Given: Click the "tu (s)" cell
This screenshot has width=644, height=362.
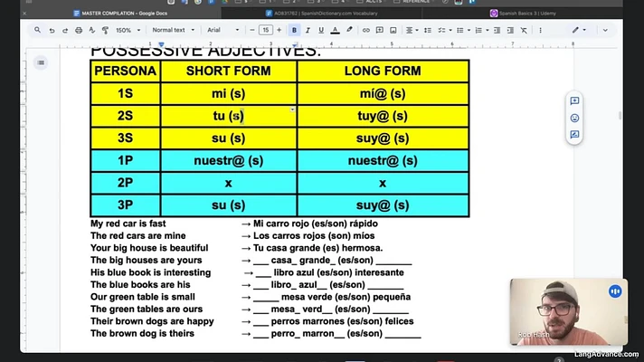Looking at the screenshot, I should pos(228,116).
